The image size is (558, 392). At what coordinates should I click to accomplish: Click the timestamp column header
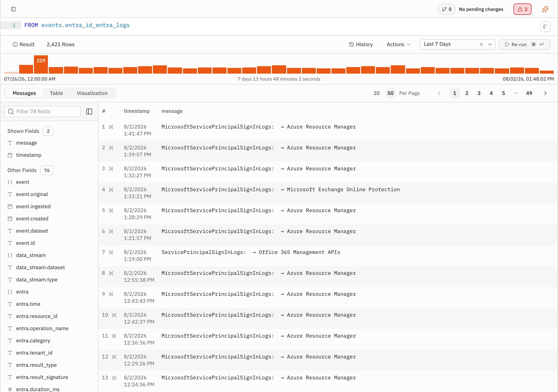pyautogui.click(x=137, y=111)
